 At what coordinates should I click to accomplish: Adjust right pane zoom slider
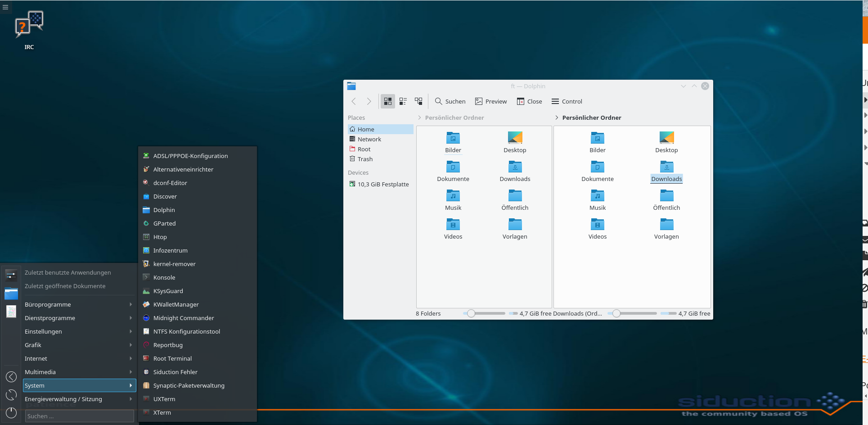[x=632, y=313]
